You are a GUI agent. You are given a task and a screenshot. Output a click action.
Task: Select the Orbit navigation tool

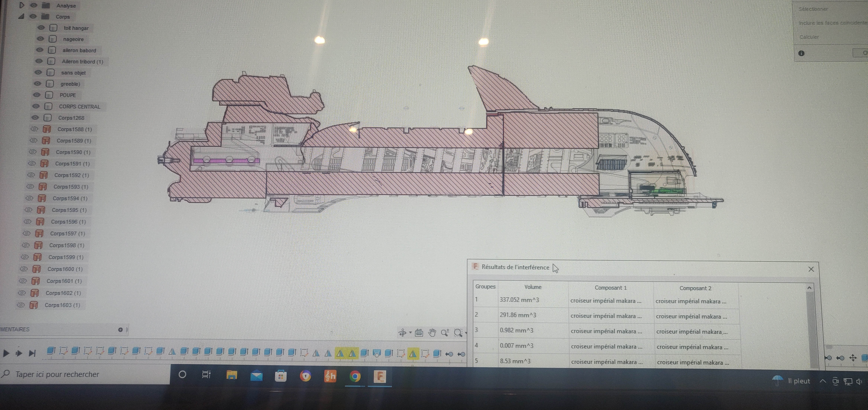coord(402,333)
